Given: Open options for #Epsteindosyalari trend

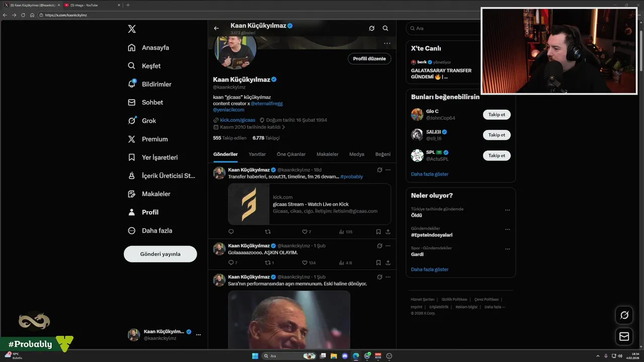Looking at the screenshot, I should (x=507, y=229).
